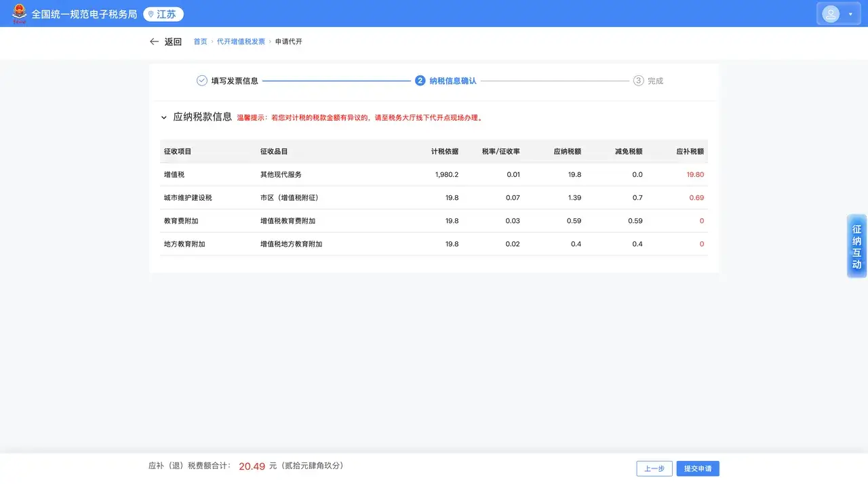This screenshot has height=484, width=868.
Task: Select the 教育费附加 row cell
Action: 181,221
